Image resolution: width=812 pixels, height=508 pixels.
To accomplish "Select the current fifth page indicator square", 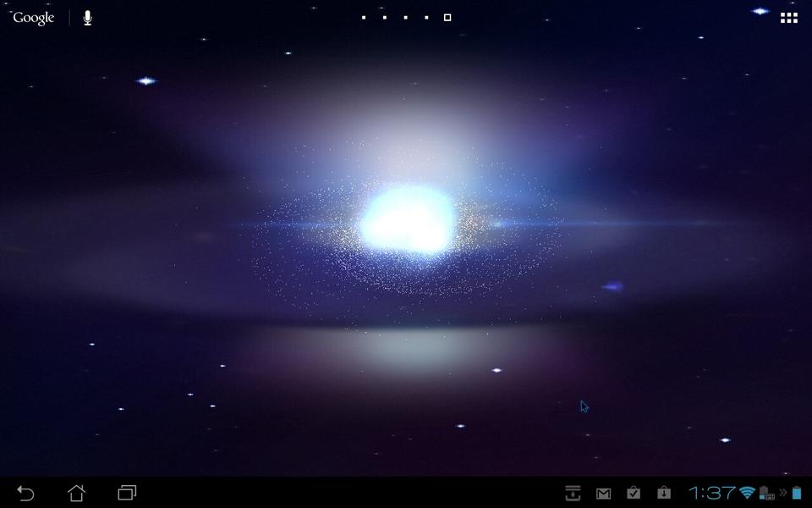I will pyautogui.click(x=447, y=18).
